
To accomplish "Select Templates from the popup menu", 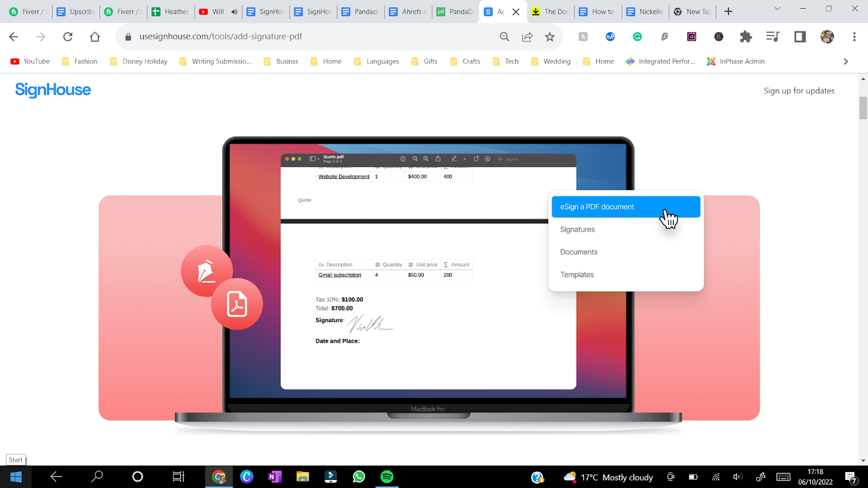I will (x=577, y=274).
